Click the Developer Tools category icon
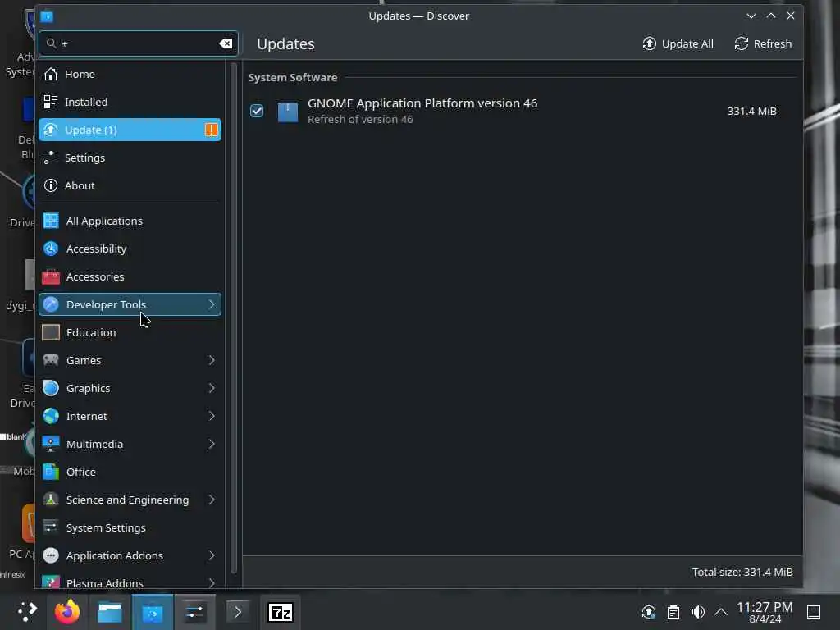Viewport: 840px width, 630px height. click(51, 304)
